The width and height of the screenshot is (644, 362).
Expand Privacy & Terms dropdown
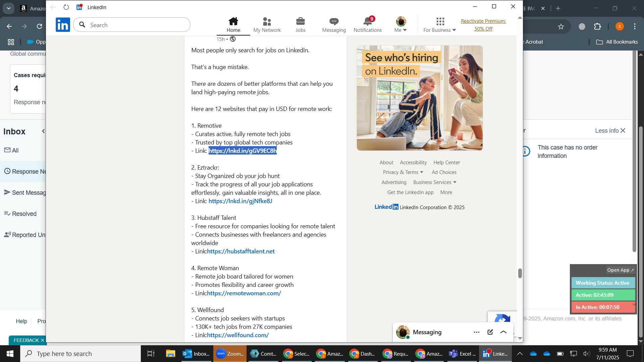pos(403,172)
